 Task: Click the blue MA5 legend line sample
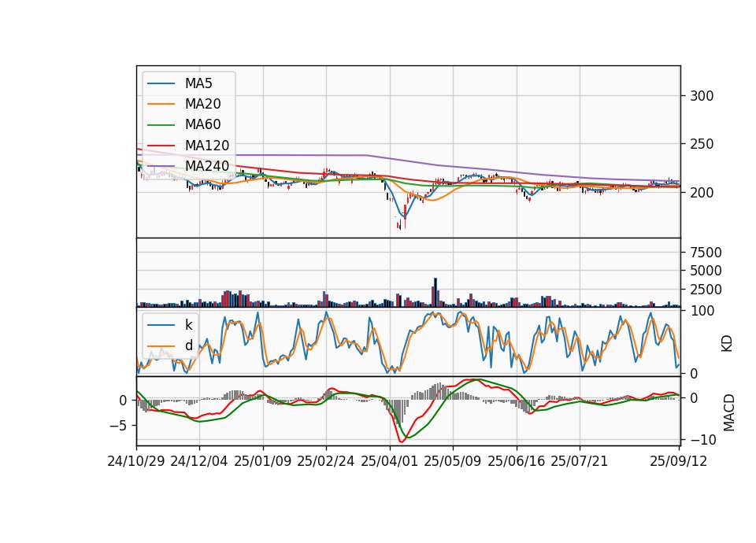(x=161, y=83)
